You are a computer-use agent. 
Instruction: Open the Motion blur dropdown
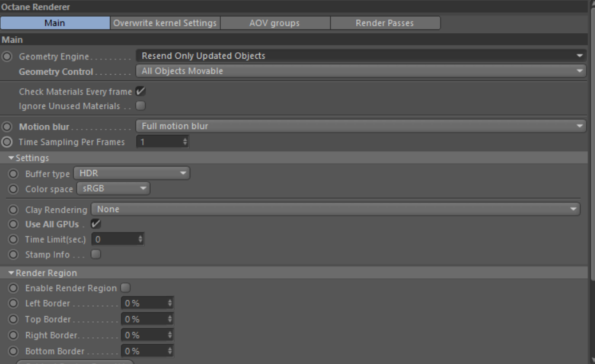click(361, 126)
